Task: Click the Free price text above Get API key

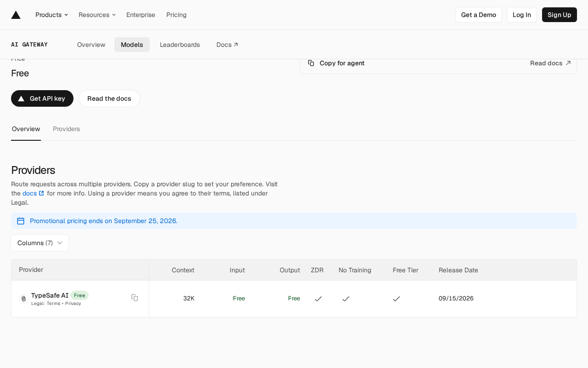Action: point(20,73)
